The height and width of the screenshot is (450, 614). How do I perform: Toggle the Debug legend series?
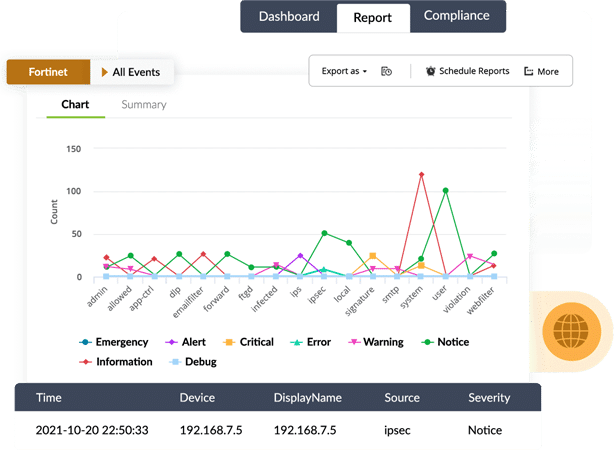tap(193, 361)
